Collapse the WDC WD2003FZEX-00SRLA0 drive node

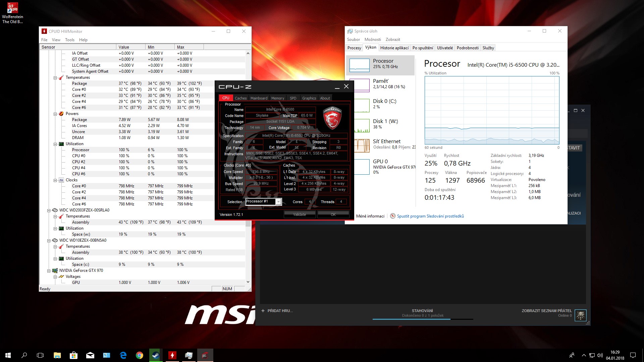(49, 210)
